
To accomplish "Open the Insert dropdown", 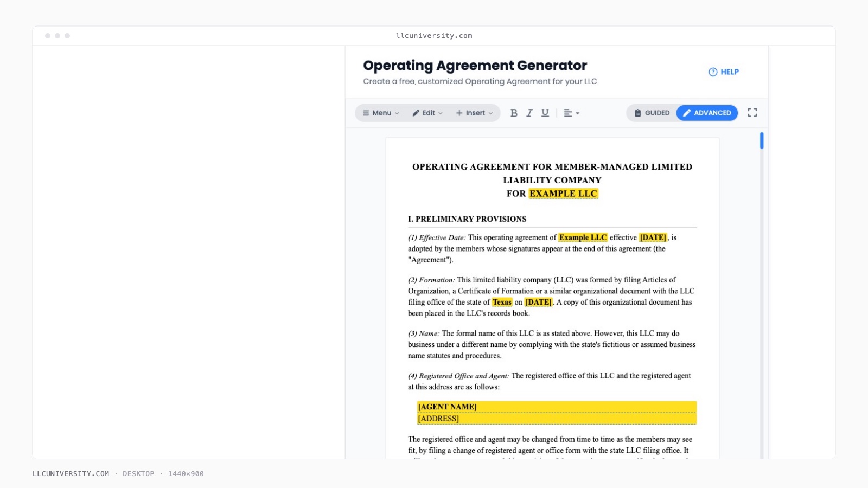I will point(475,113).
